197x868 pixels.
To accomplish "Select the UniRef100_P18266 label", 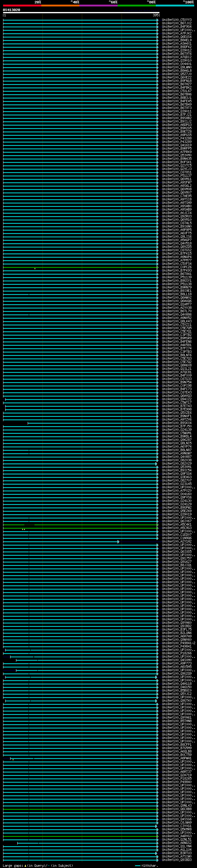I will pos(177,653).
